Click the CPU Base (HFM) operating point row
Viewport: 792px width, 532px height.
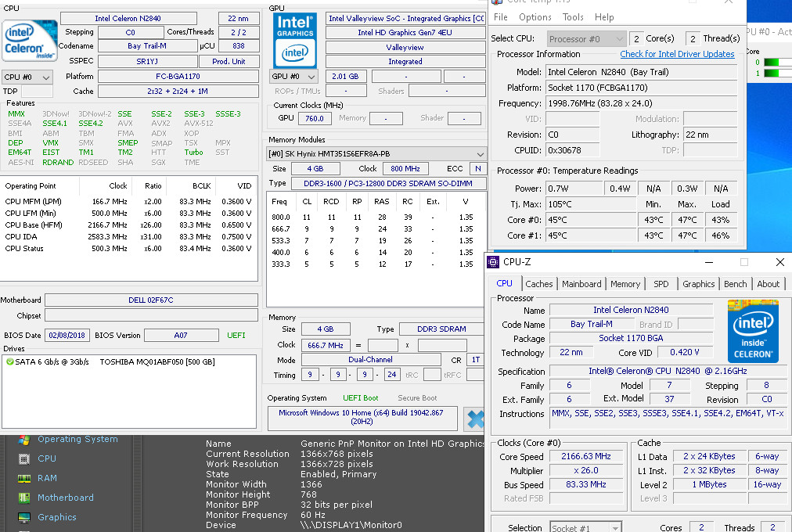[x=128, y=225]
